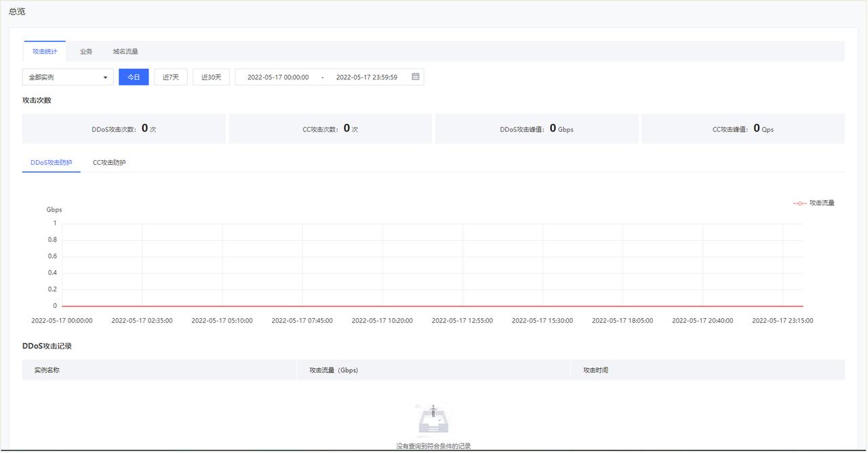Click the dropdown arrow beside 全部实例
This screenshot has width=868, height=453.
[x=105, y=77]
